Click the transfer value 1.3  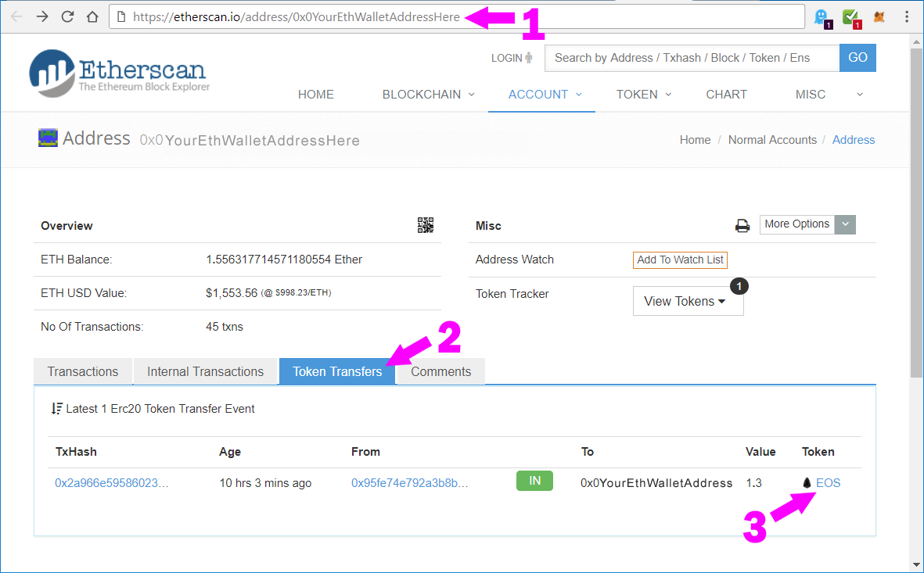pos(753,483)
